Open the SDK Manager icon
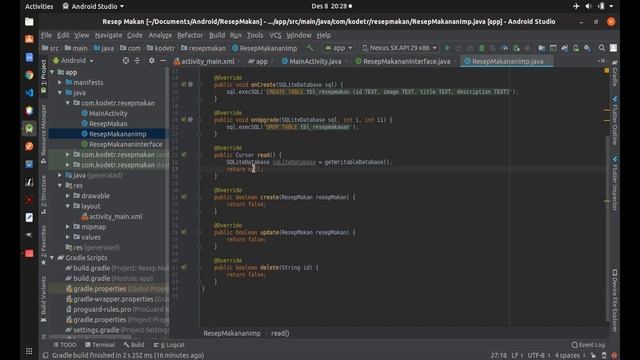 587,48
